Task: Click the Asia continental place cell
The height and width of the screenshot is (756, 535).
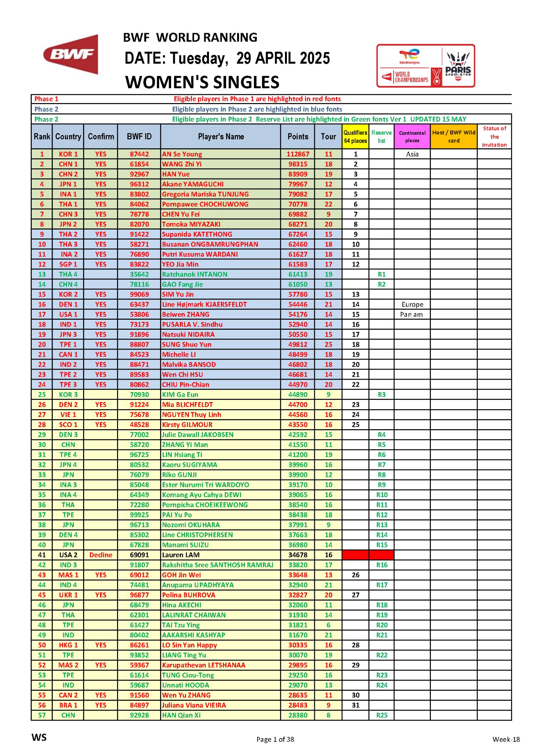Action: 412,154
